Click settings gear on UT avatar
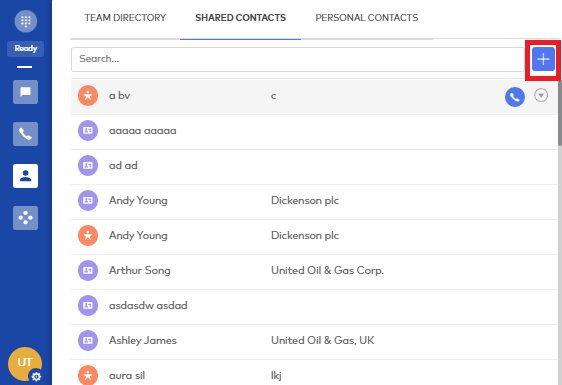The width and height of the screenshot is (562, 385). coord(36,377)
